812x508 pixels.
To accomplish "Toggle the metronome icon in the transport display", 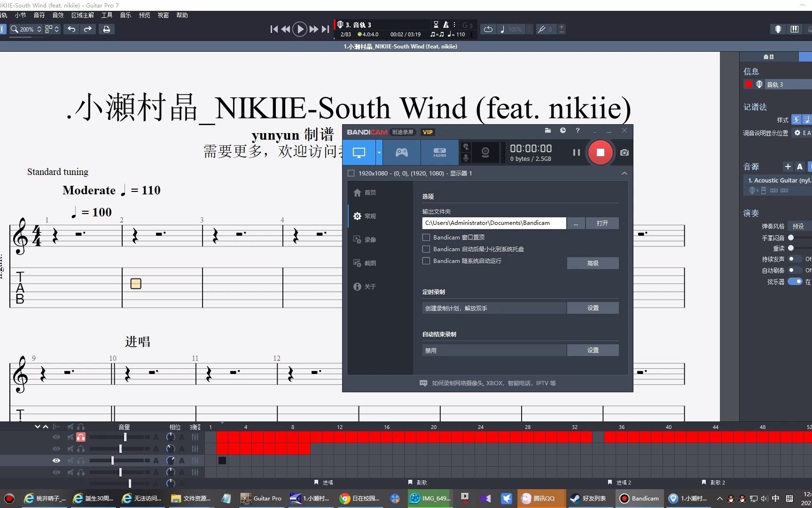I will pos(446,24).
